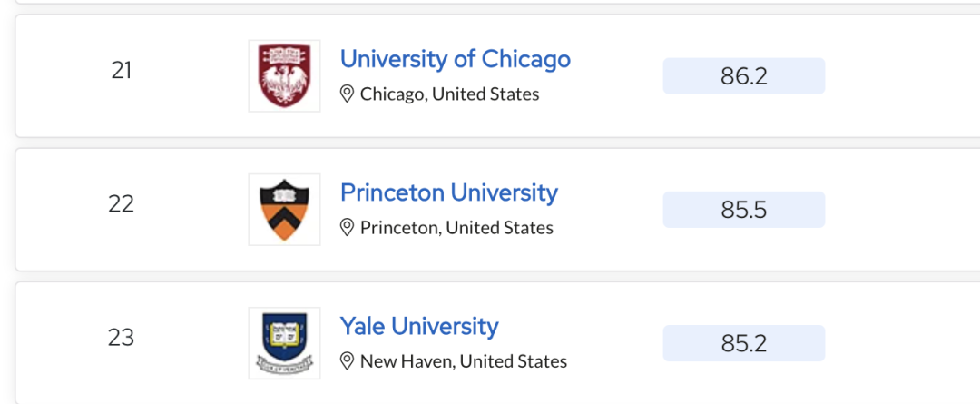Click the location pin beside New Haven
The width and height of the screenshot is (980, 404).
pos(347,360)
